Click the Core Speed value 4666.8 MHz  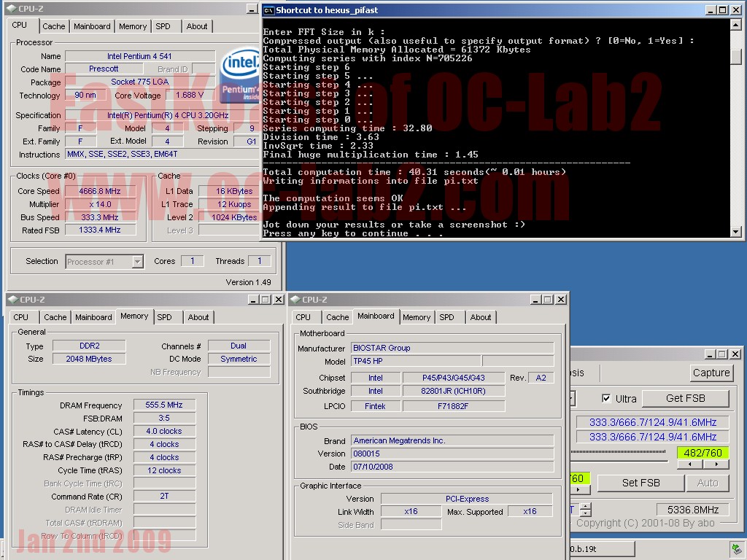100,191
